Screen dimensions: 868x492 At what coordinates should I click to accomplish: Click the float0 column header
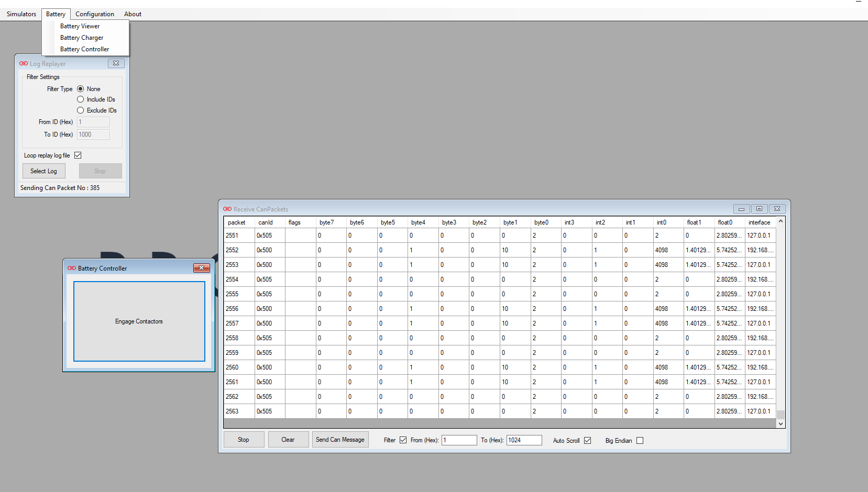coord(730,222)
